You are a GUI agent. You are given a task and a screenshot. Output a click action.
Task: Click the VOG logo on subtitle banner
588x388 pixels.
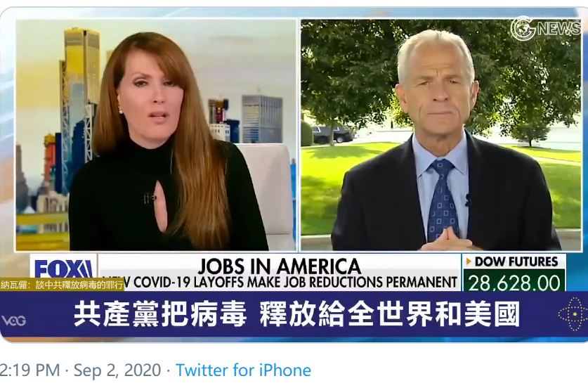[14, 321]
